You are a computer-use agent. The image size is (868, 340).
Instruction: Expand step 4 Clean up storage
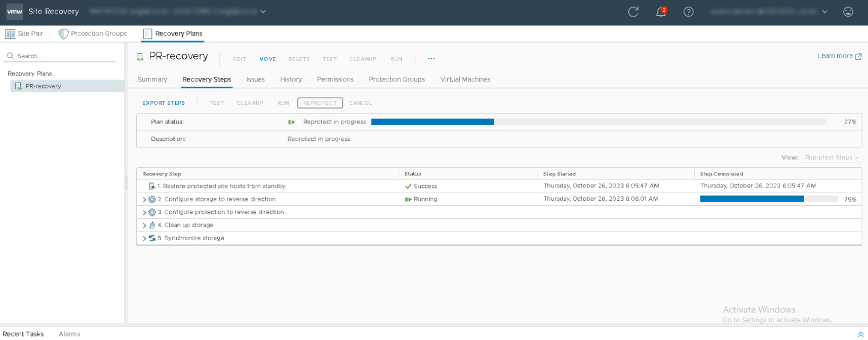coord(144,225)
